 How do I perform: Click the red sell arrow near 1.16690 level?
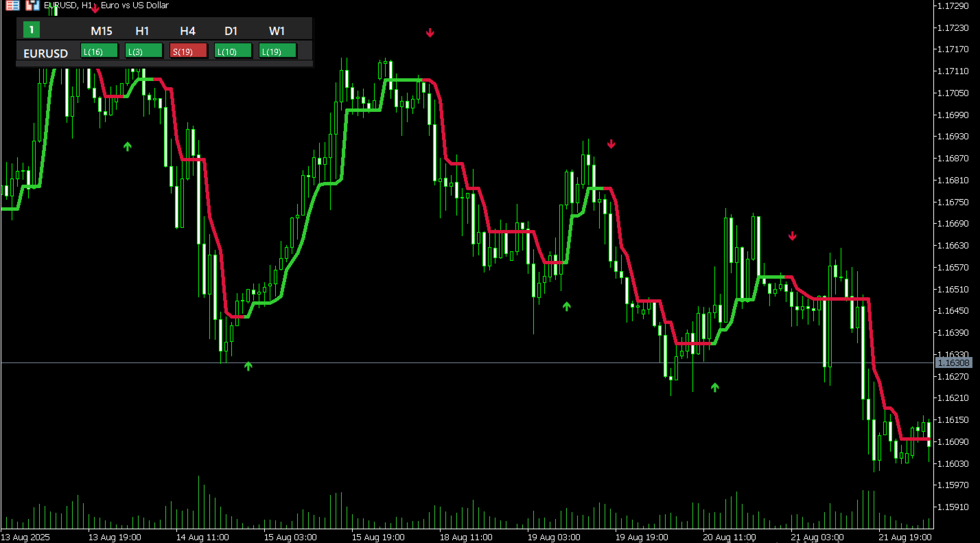click(793, 236)
